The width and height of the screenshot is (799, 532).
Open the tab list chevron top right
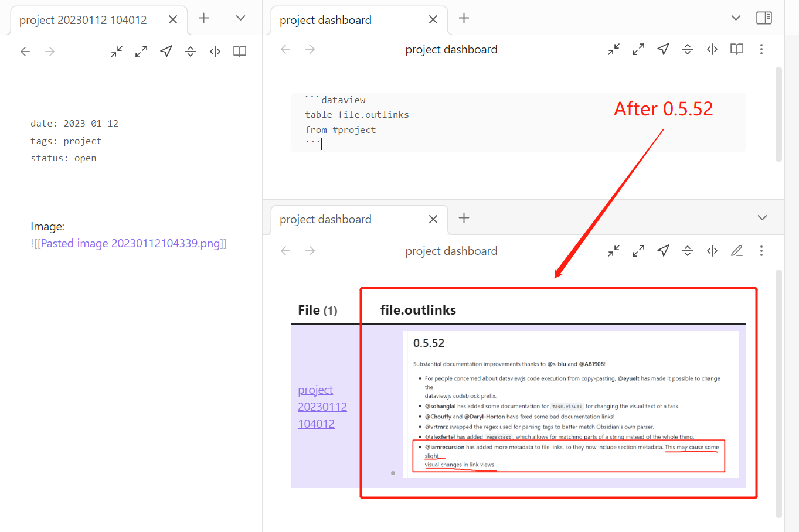[x=736, y=18]
